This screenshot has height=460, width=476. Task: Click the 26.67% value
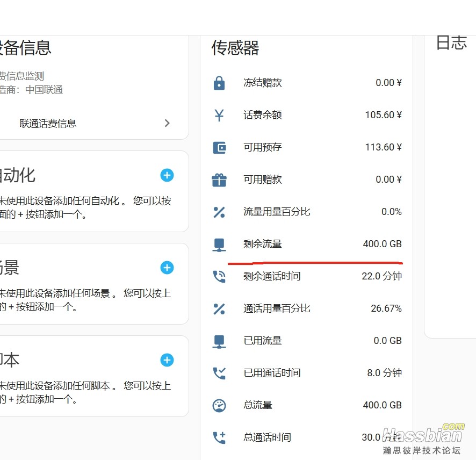(386, 308)
